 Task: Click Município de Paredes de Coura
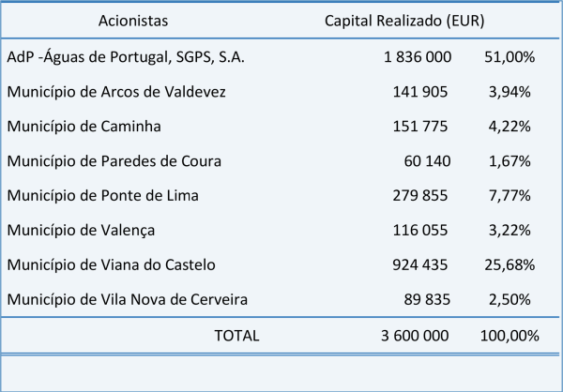(x=114, y=161)
